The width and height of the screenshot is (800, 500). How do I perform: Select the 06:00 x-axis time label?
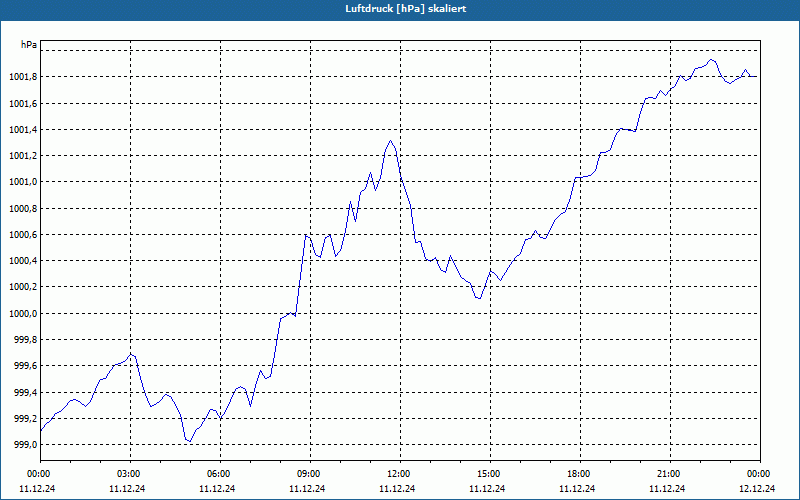pyautogui.click(x=218, y=474)
